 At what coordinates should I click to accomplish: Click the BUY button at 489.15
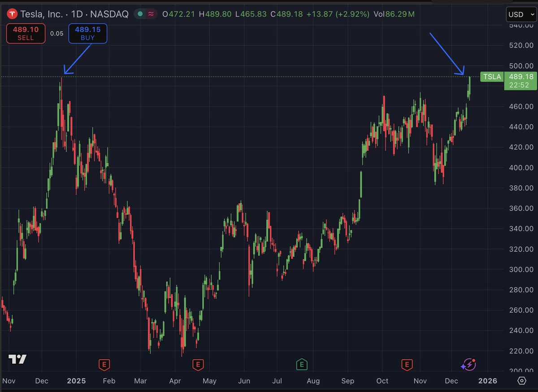(x=87, y=33)
